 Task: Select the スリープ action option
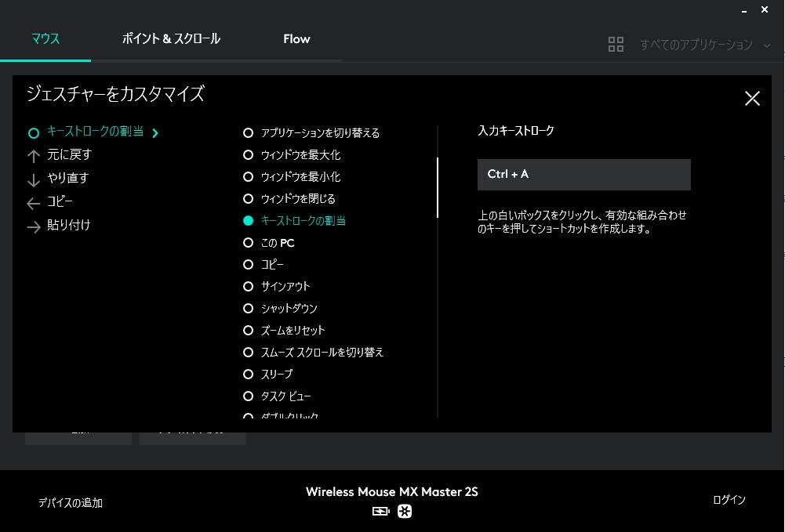pos(249,374)
